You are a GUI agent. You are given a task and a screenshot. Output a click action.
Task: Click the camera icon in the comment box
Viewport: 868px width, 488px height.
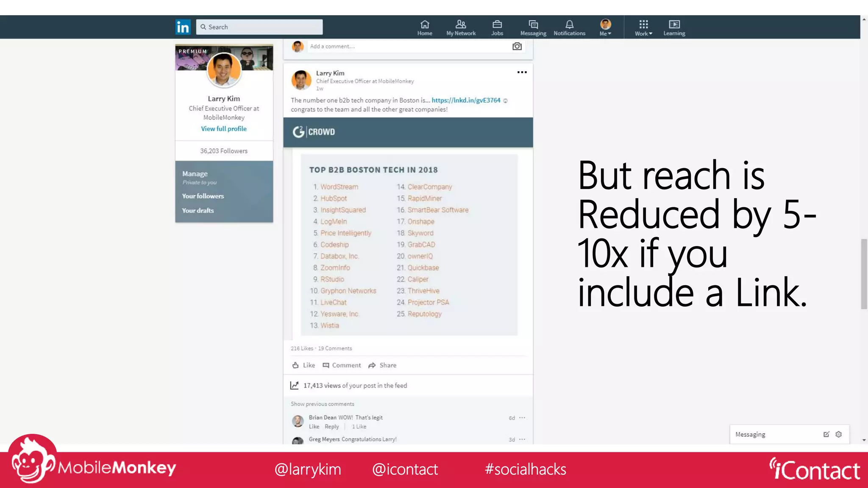pos(517,47)
